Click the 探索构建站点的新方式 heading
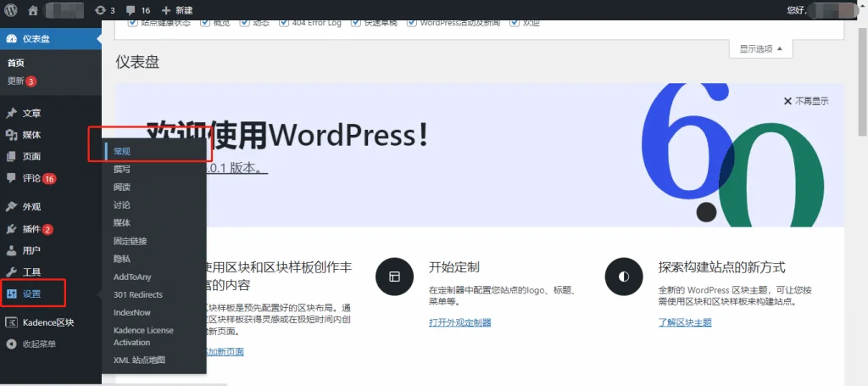The width and height of the screenshot is (868, 386). (x=722, y=267)
